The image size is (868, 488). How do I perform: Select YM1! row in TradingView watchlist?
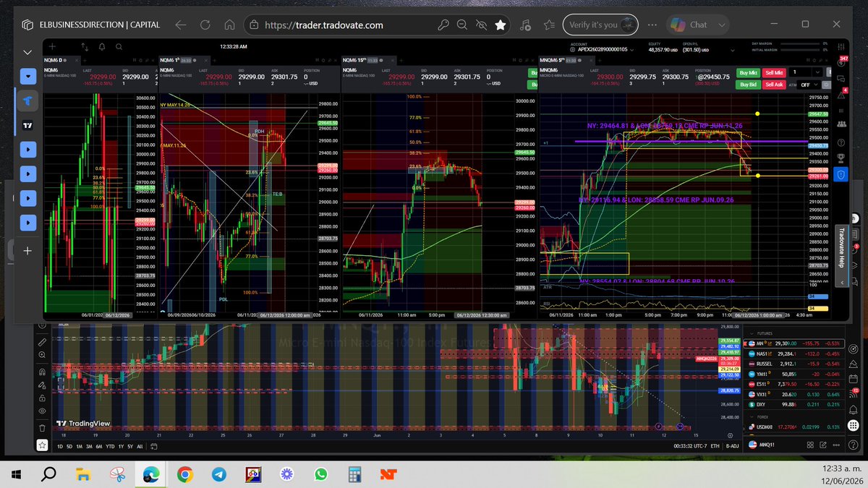pyautogui.click(x=793, y=374)
